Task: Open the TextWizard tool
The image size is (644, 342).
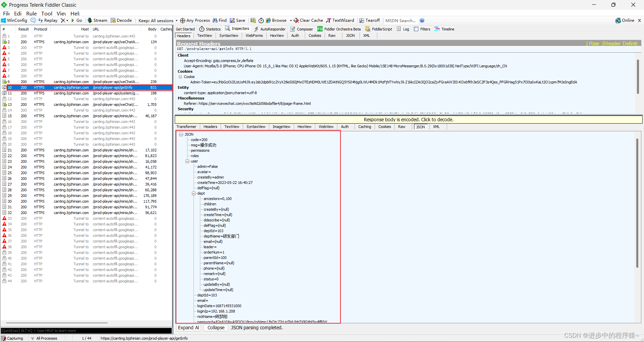Action: (340, 20)
